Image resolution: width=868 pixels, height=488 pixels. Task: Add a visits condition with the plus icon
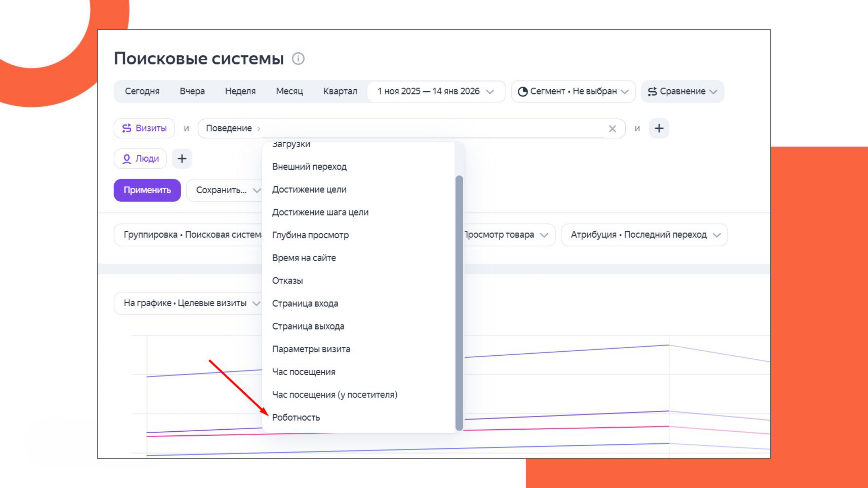pos(659,128)
